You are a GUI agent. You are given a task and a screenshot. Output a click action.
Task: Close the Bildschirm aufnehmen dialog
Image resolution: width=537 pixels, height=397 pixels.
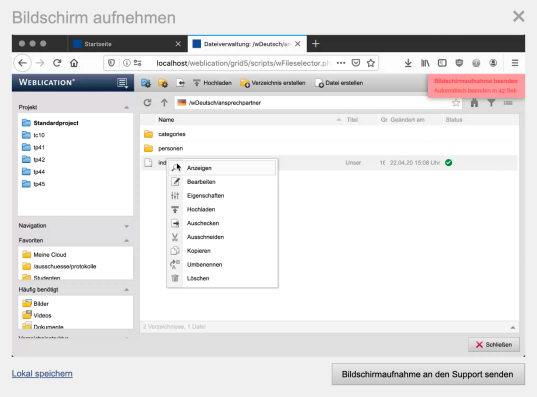(x=519, y=16)
